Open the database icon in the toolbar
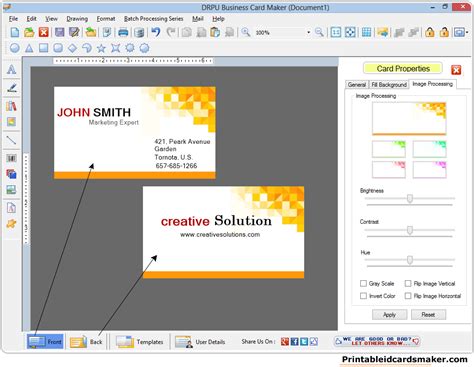Screen dimensions: 474x367 (139, 32)
